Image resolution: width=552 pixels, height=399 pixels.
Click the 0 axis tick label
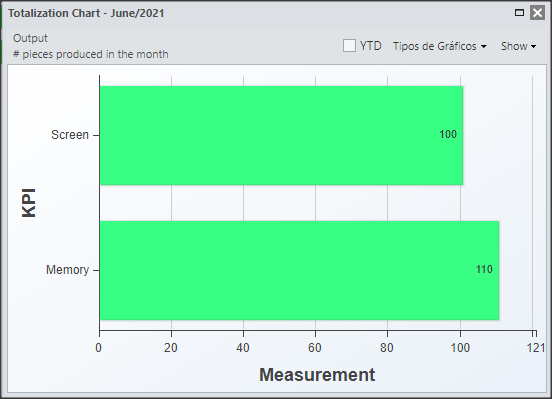coord(99,348)
